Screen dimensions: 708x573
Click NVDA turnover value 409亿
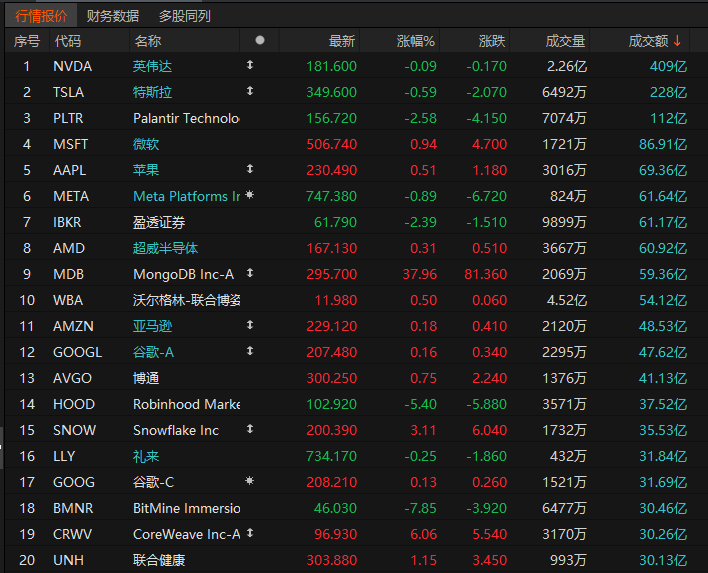click(668, 66)
